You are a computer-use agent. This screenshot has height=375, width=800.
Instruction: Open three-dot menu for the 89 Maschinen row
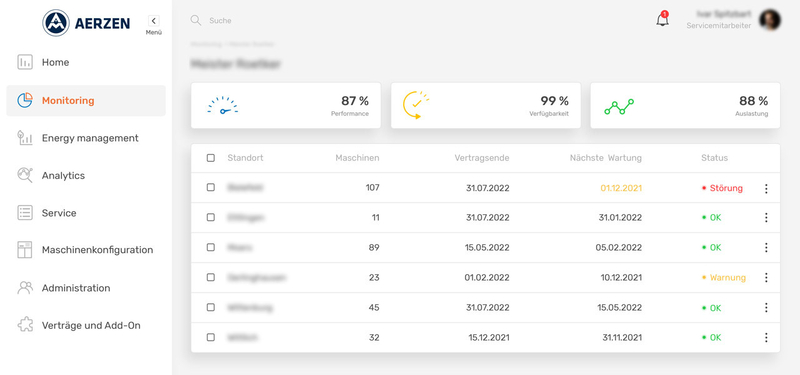tap(766, 248)
